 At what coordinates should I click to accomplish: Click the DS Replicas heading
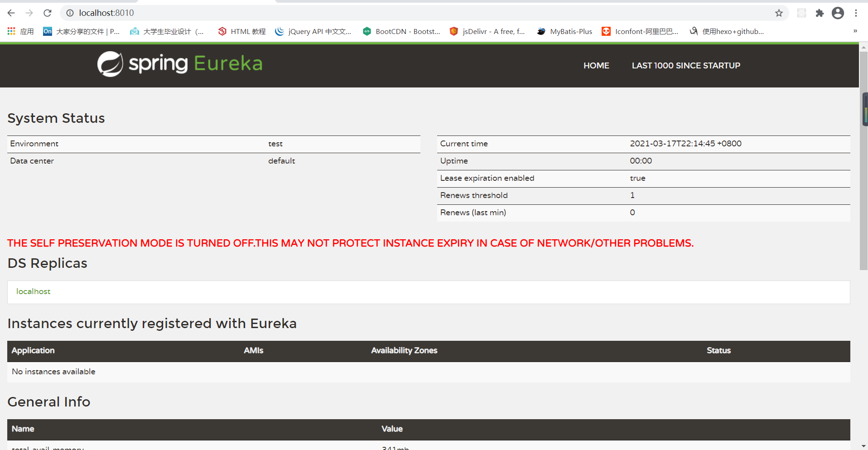(x=48, y=263)
